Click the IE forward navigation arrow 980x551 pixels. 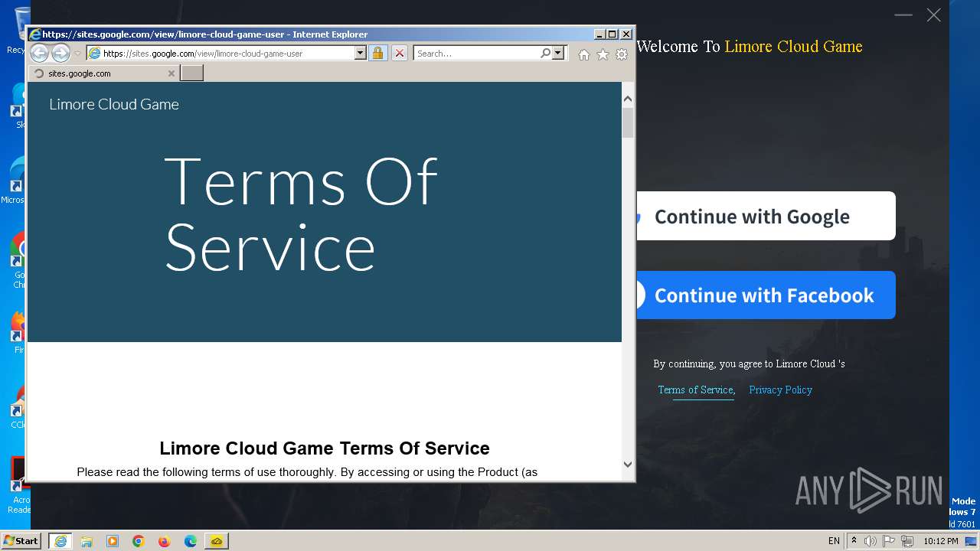(x=60, y=53)
